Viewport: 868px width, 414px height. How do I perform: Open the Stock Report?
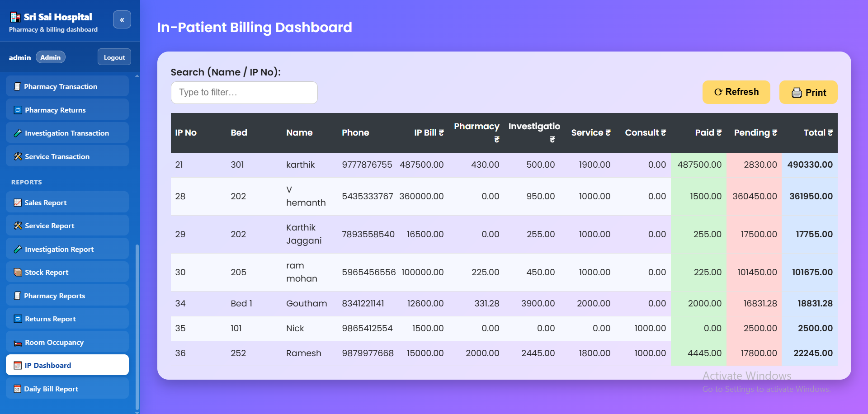coord(67,272)
